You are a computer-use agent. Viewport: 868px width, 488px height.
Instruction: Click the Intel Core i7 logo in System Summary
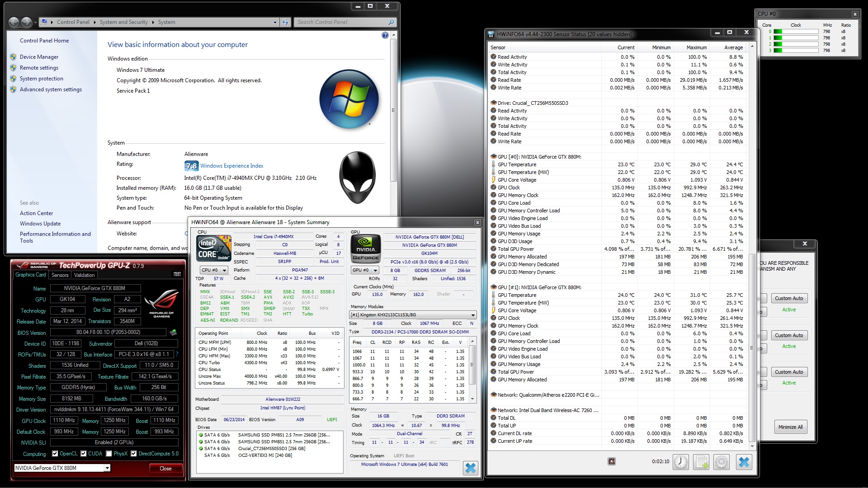pos(214,248)
